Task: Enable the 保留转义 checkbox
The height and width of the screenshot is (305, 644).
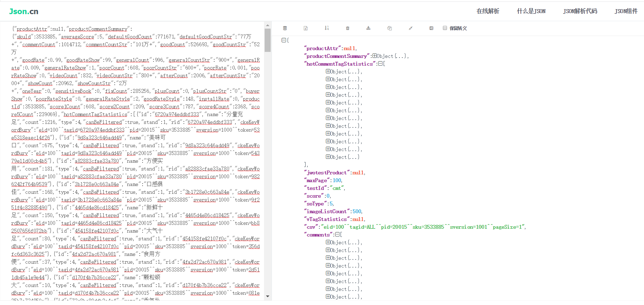Action: coord(445,28)
